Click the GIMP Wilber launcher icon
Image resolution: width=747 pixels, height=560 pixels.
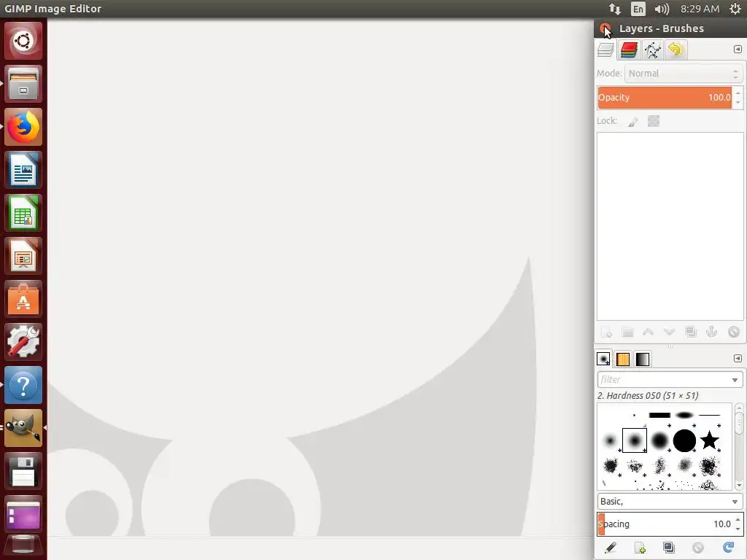[23, 428]
